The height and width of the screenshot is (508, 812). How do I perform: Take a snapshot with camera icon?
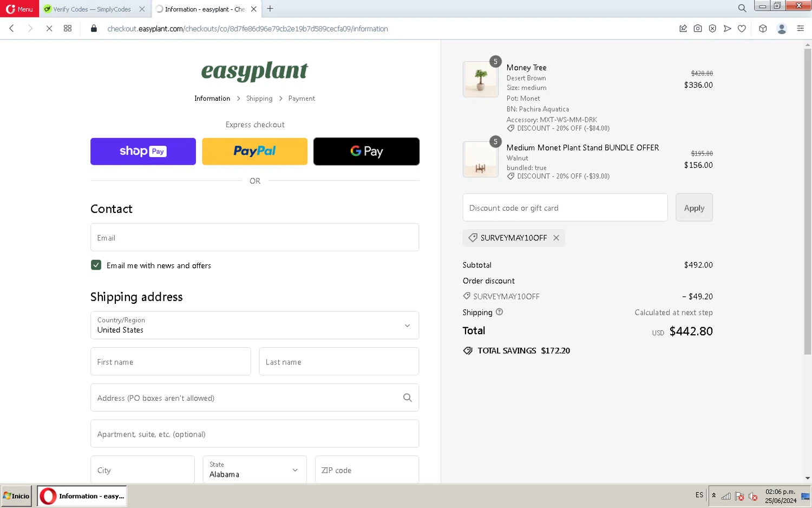point(698,29)
